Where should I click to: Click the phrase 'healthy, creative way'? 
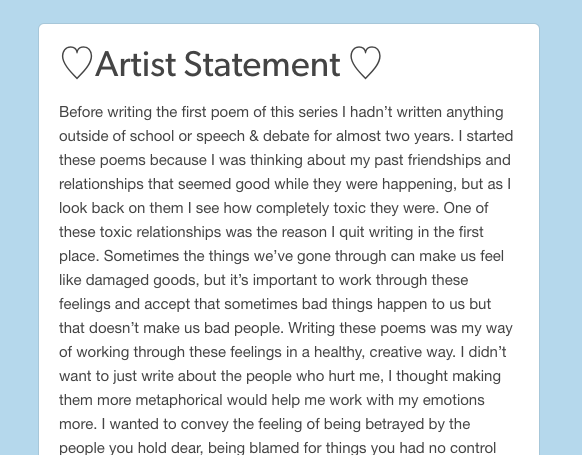tap(384, 352)
